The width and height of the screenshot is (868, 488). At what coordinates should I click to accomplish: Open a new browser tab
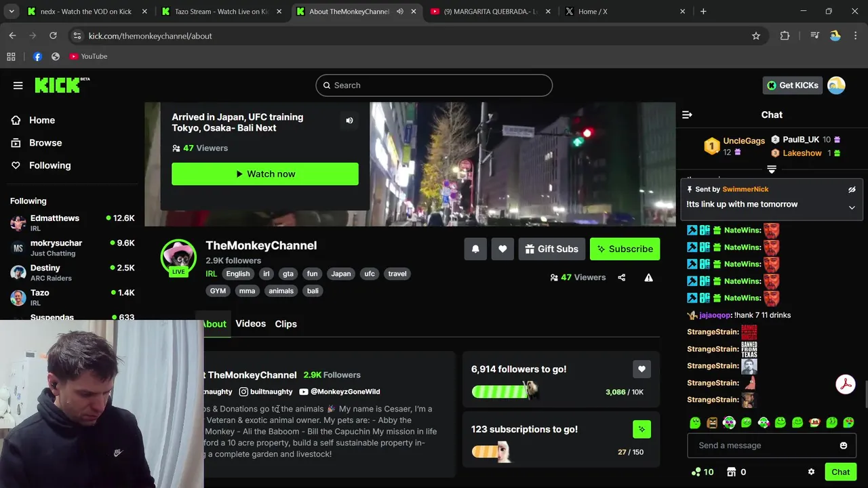703,12
